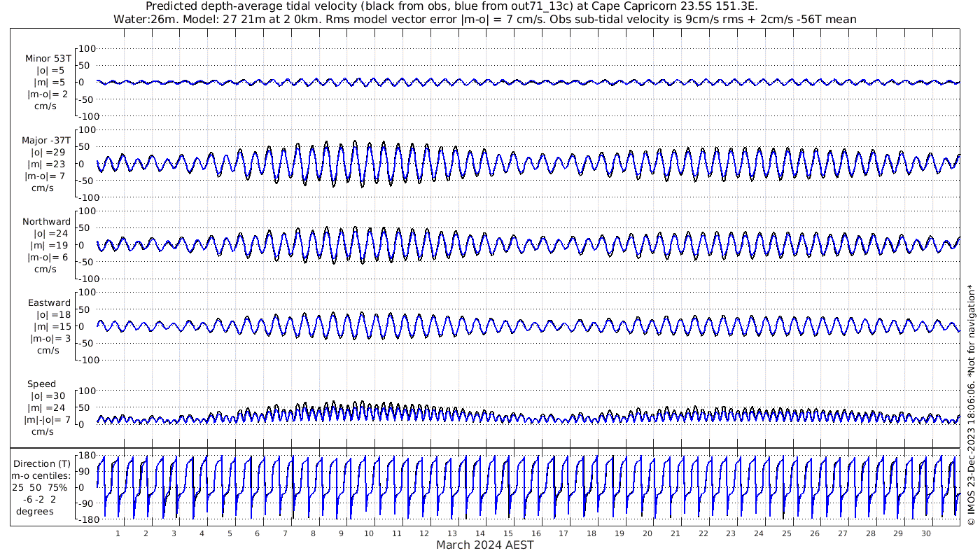Click day 24 tick label on the x-axis
This screenshot has width=980, height=560.
[759, 533]
